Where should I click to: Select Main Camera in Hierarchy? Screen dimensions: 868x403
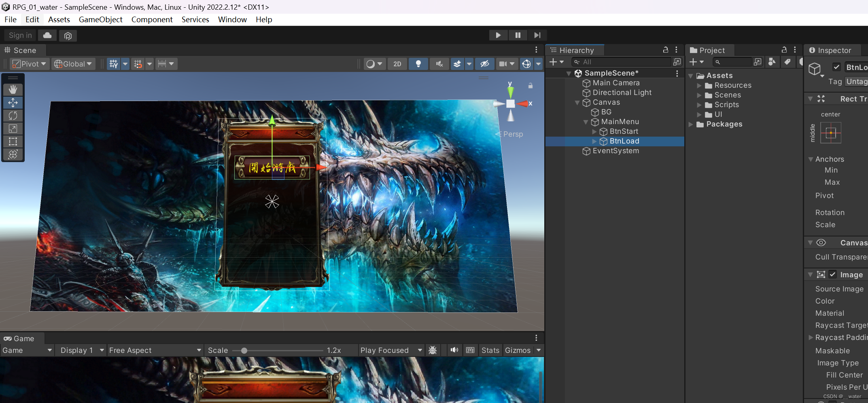coord(616,83)
